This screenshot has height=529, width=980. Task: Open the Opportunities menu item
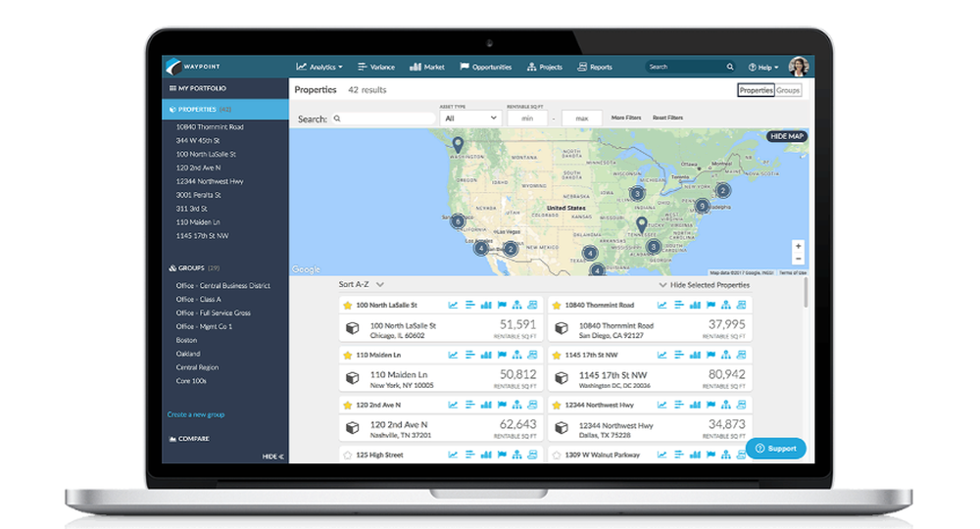(x=486, y=67)
